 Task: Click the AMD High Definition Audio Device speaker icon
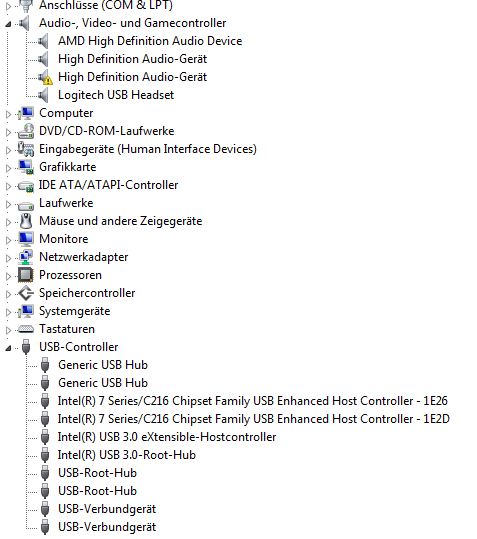[x=44, y=41]
